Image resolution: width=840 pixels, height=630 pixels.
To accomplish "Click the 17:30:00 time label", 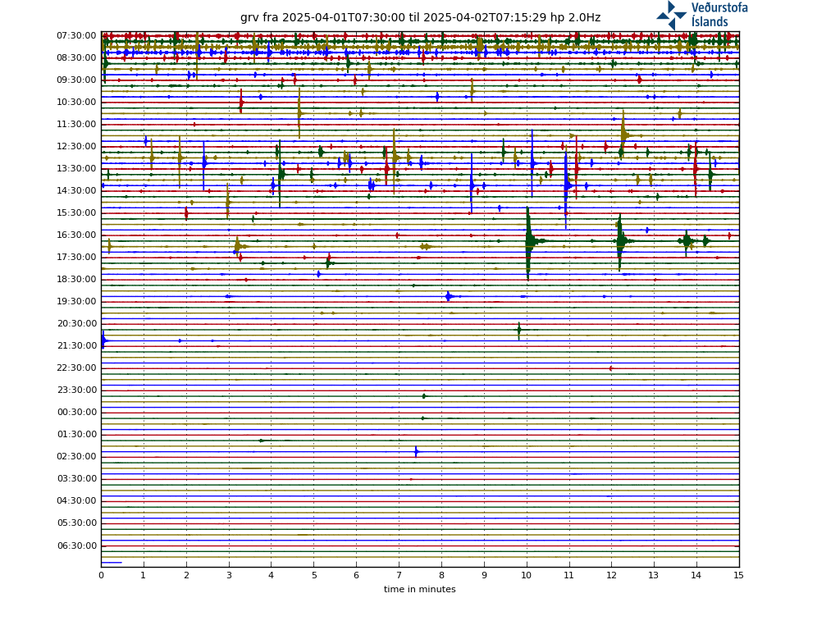I will 76,257.
